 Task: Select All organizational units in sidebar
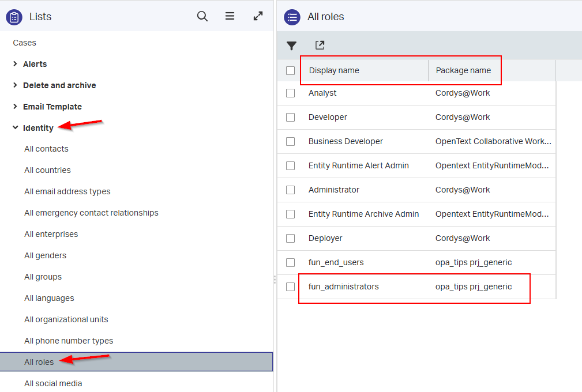pyautogui.click(x=66, y=319)
